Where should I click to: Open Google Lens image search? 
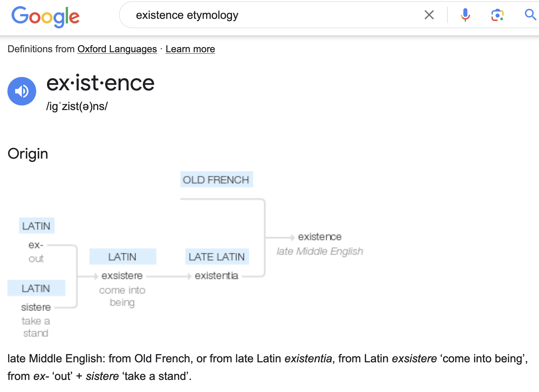click(497, 15)
